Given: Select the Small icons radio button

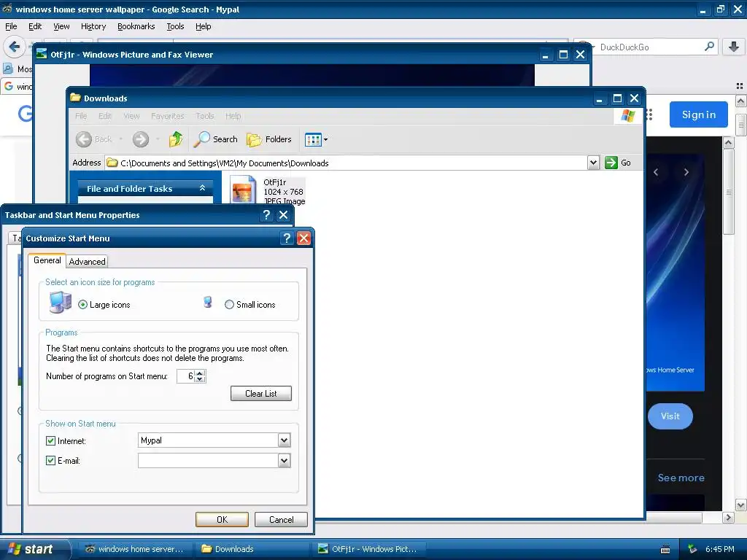Looking at the screenshot, I should point(229,305).
